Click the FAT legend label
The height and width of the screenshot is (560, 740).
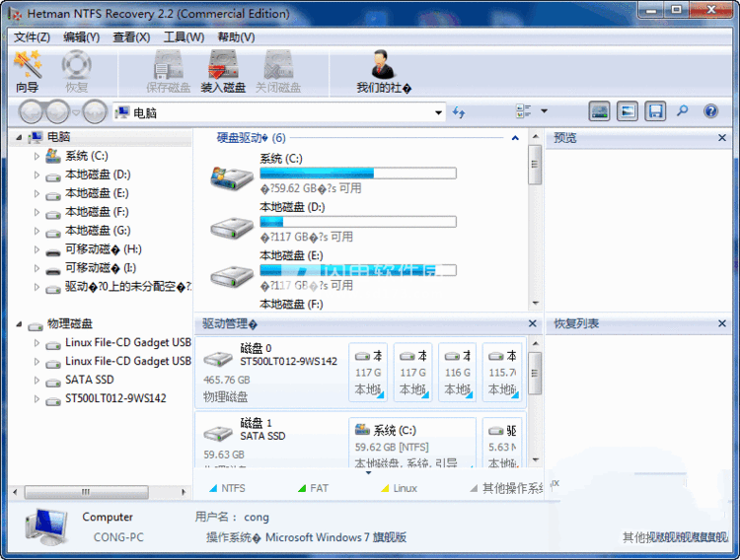coord(319,488)
